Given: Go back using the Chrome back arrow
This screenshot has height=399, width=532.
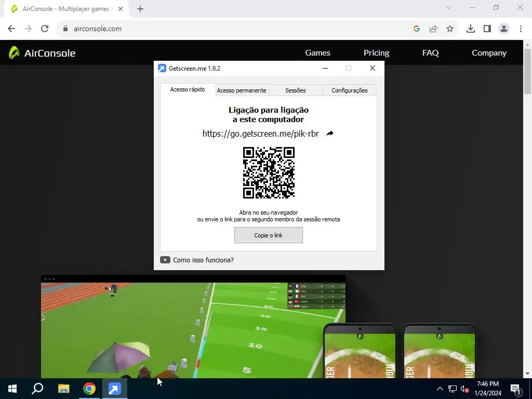Looking at the screenshot, I should point(11,29).
